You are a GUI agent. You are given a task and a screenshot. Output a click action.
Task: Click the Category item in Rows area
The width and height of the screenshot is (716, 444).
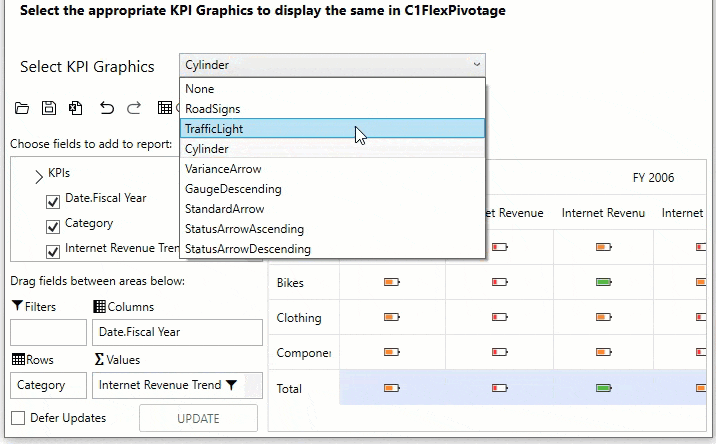[48, 385]
